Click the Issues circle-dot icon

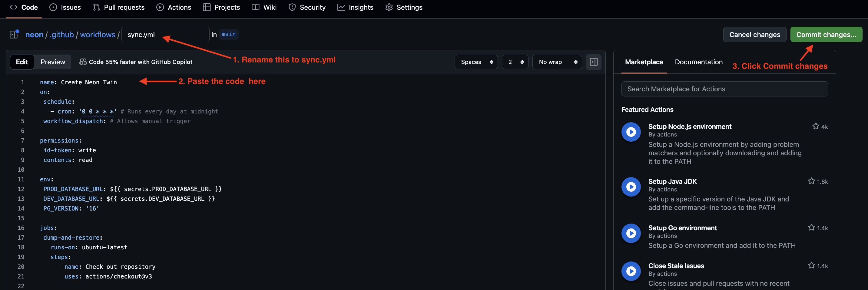click(x=53, y=7)
